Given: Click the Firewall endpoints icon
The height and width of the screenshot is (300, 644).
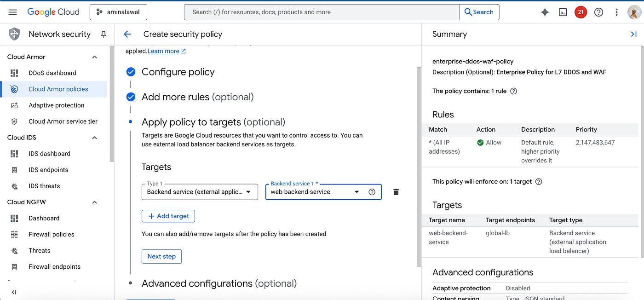Looking at the screenshot, I should coord(14,266).
